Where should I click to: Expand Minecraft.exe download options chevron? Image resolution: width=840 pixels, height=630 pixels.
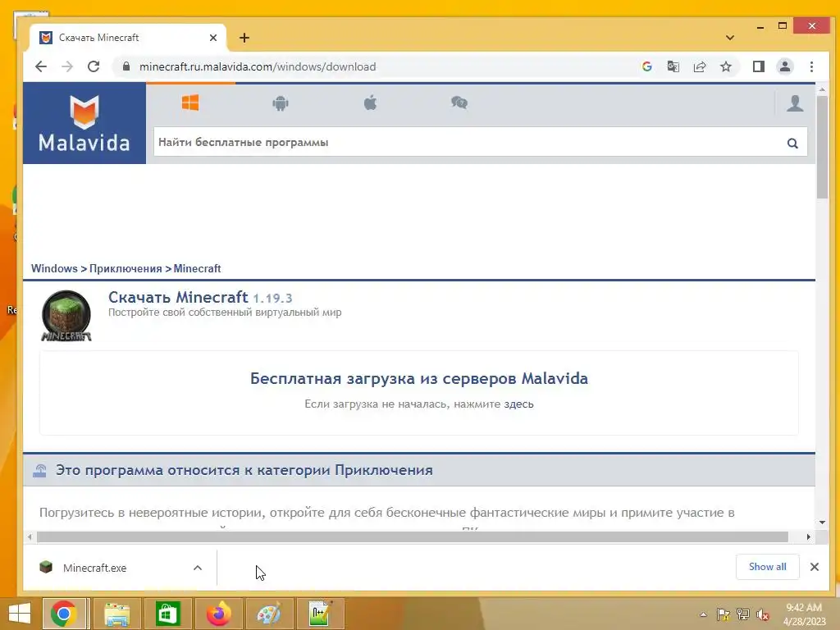[x=198, y=568]
